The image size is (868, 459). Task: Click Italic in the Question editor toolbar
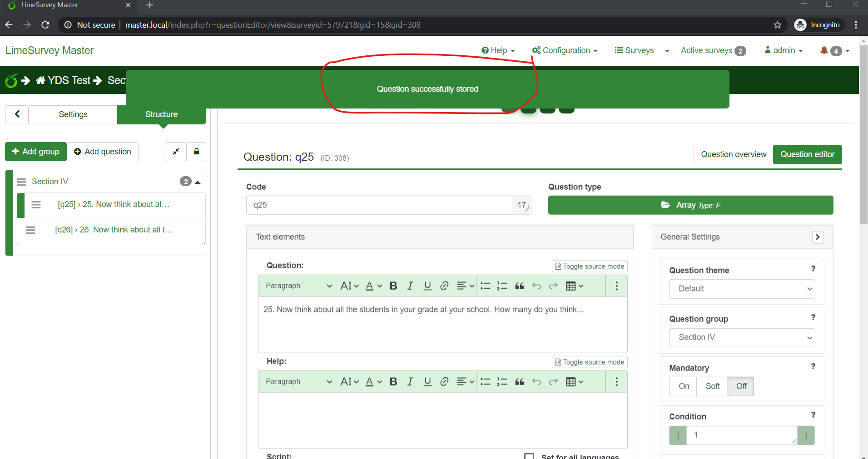click(410, 286)
